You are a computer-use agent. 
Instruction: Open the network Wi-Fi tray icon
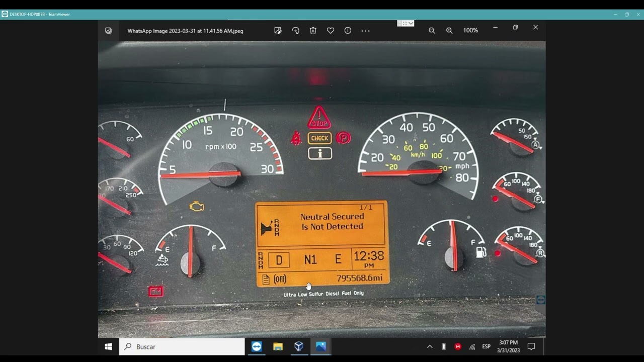coord(472,346)
